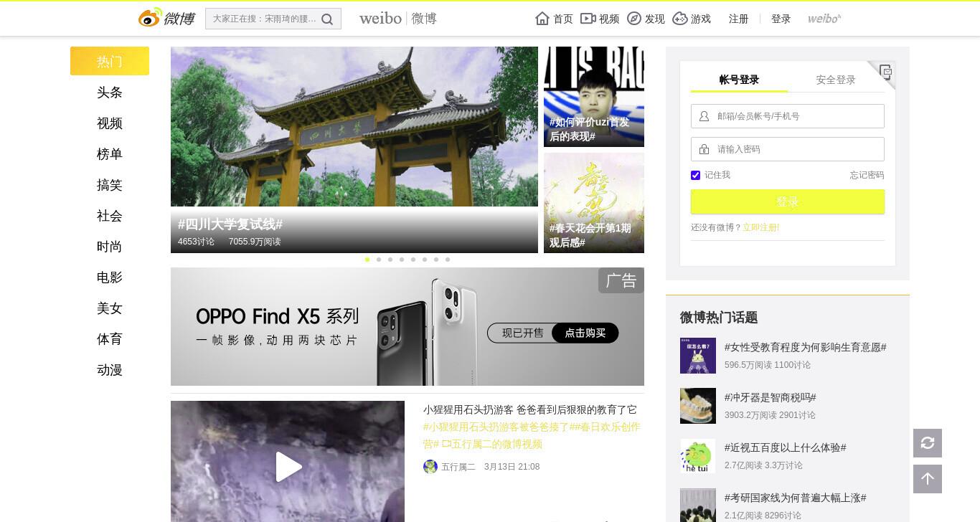Image resolution: width=980 pixels, height=522 pixels.
Task: Click thumbnail beside 冲牙器是智商税吗 topic
Action: point(698,406)
